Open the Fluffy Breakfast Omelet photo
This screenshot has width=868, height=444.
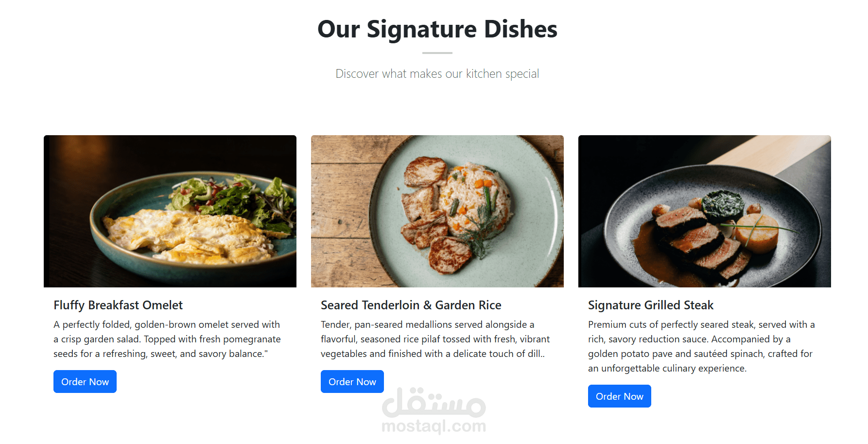tap(170, 211)
